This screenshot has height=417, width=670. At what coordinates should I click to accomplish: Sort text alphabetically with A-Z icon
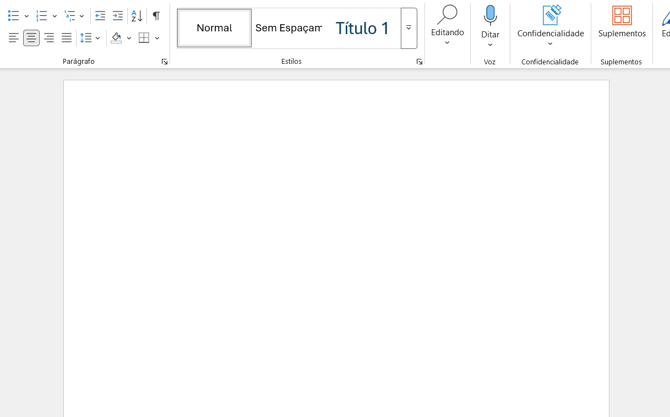(137, 16)
